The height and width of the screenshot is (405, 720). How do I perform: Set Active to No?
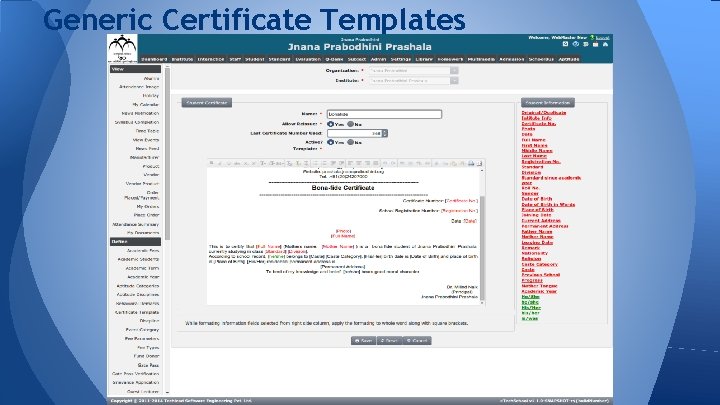pyautogui.click(x=350, y=142)
